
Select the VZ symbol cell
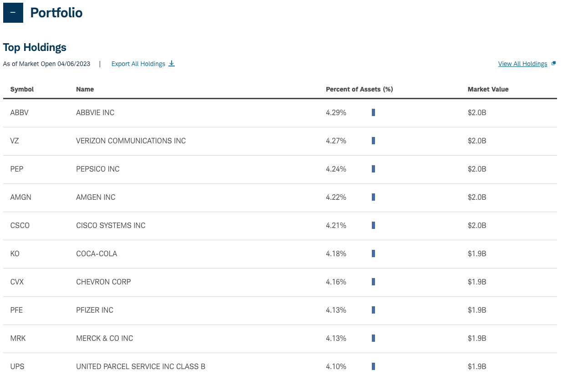(x=15, y=141)
